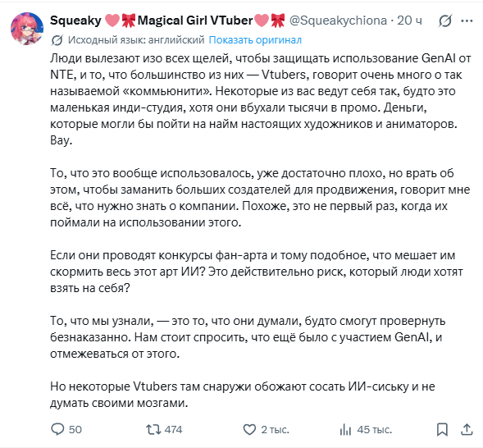The width and height of the screenshot is (483, 448).
Task: Open Squeaky's pink-haired profile avatar
Action: coord(27,29)
